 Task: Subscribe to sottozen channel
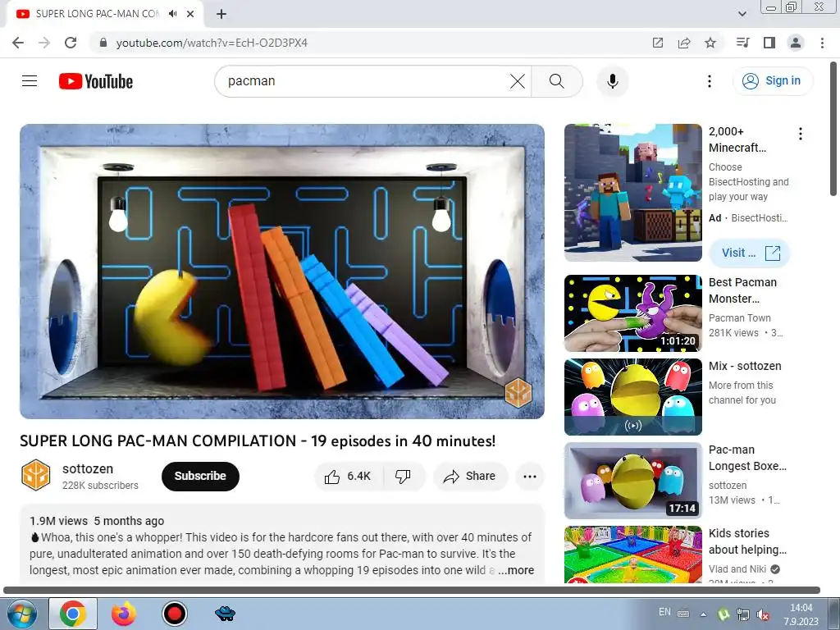click(x=200, y=477)
